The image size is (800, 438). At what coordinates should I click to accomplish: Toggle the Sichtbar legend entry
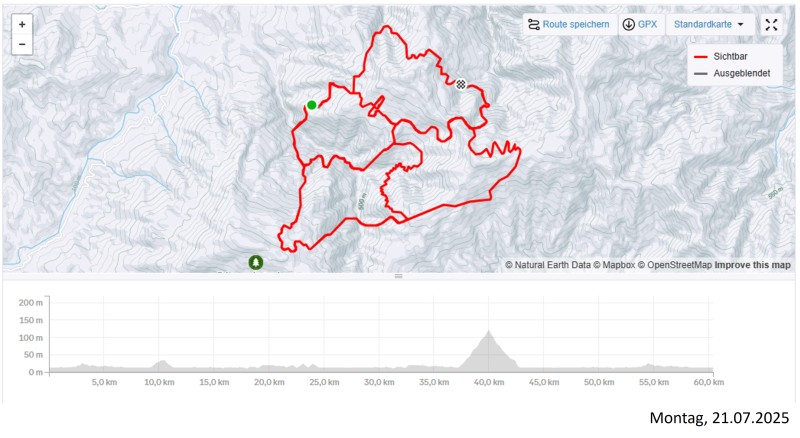[731, 59]
